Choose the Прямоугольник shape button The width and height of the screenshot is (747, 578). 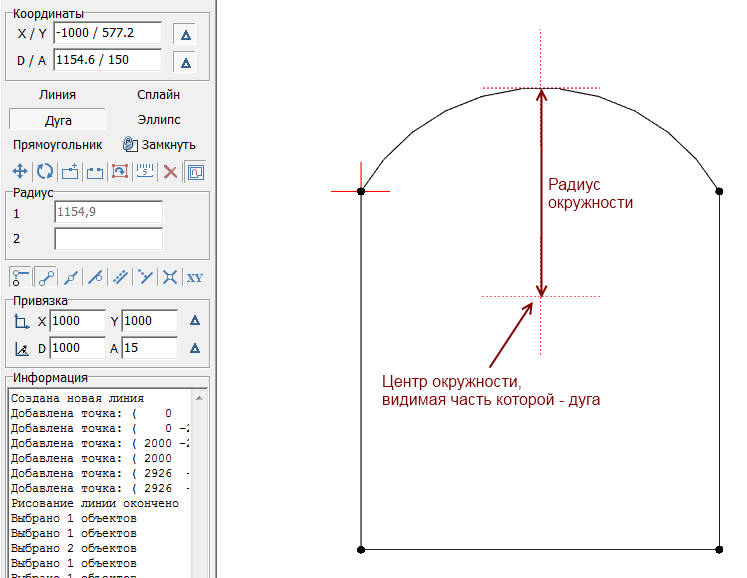tap(58, 144)
